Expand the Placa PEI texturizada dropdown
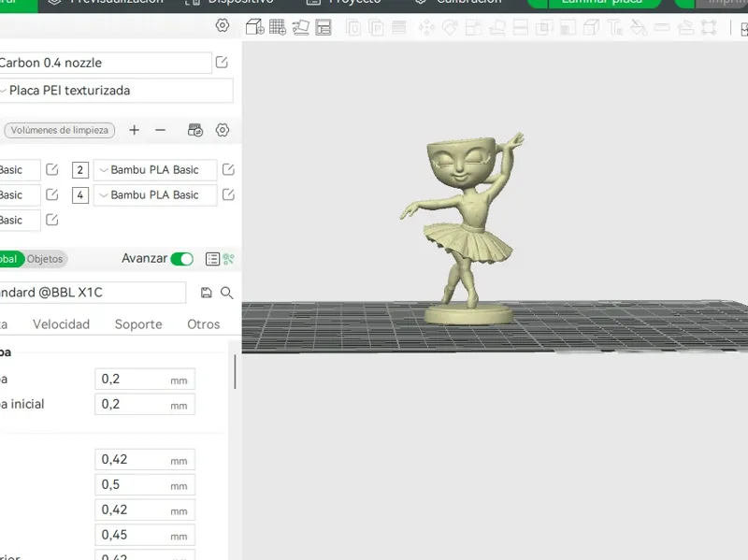This screenshot has width=748, height=560. click(x=116, y=91)
